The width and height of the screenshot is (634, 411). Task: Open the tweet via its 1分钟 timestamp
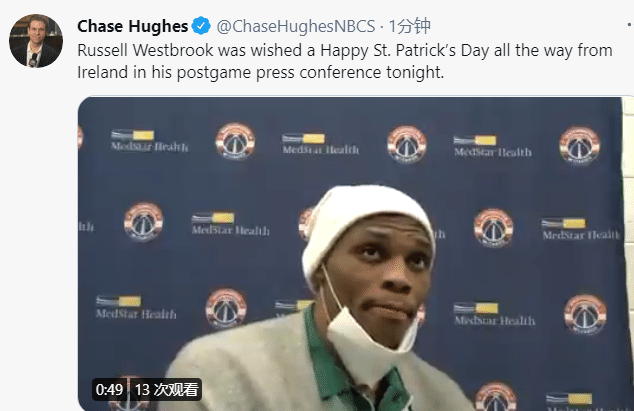click(410, 27)
